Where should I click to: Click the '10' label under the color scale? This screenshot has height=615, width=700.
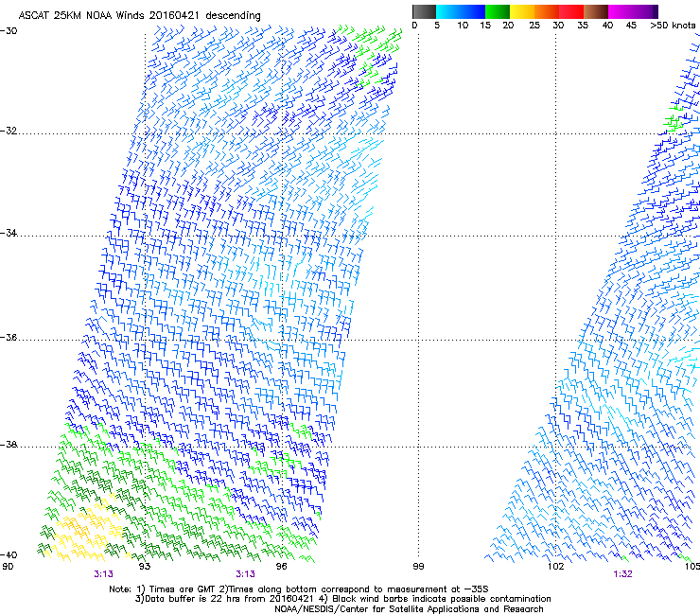(x=463, y=26)
